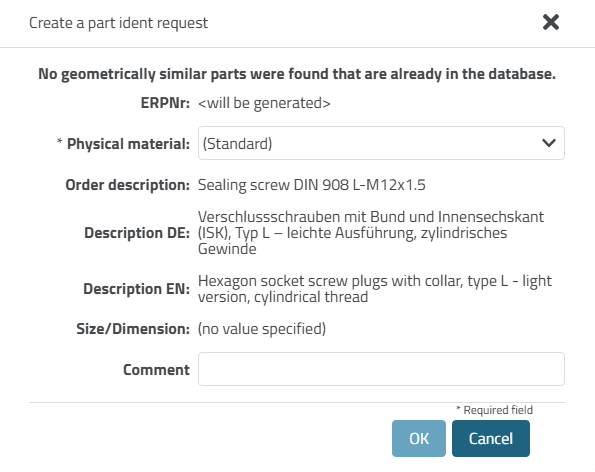Open the (Standard) material combo box

381,143
